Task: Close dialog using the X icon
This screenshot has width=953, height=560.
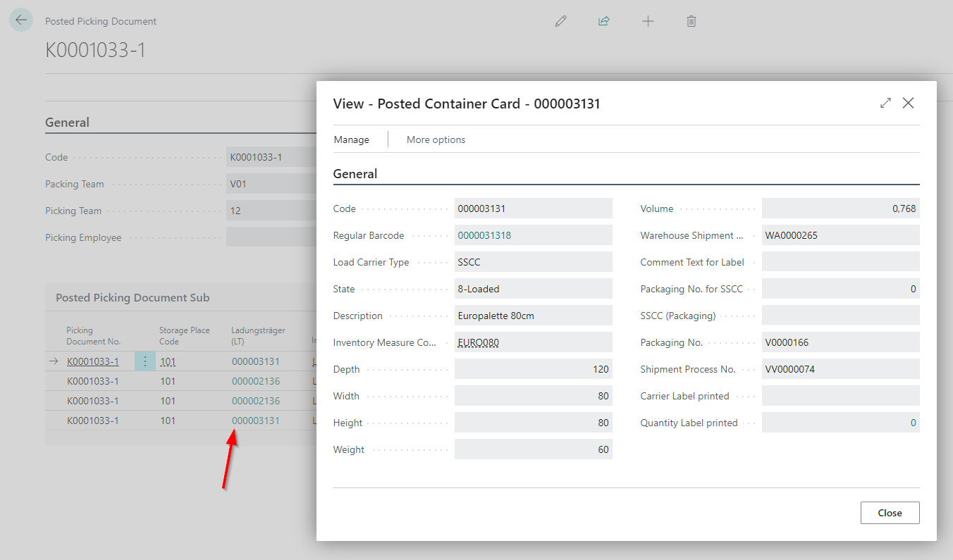Action: (908, 103)
